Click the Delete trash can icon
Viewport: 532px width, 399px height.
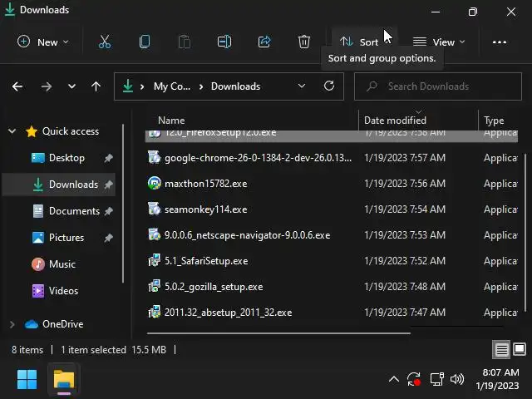click(304, 42)
